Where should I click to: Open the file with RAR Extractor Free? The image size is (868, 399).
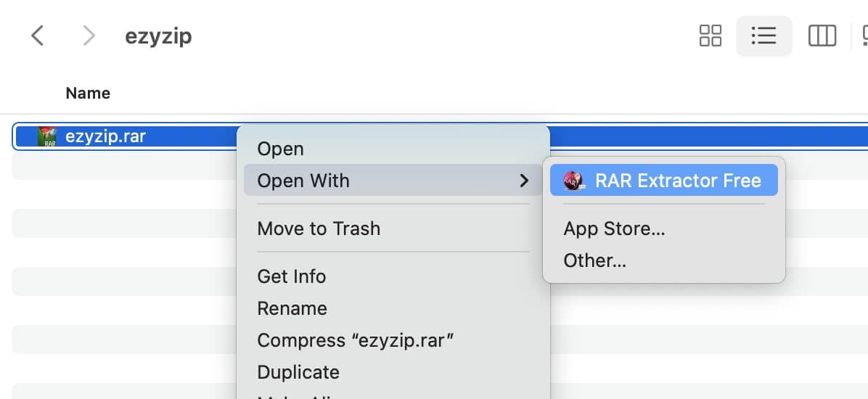(x=677, y=181)
